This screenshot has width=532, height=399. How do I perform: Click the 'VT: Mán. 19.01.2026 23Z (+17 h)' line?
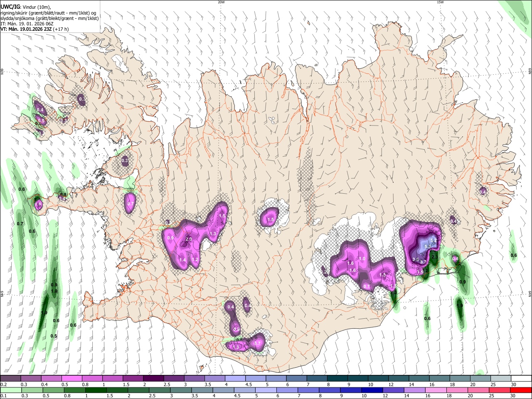(x=35, y=29)
